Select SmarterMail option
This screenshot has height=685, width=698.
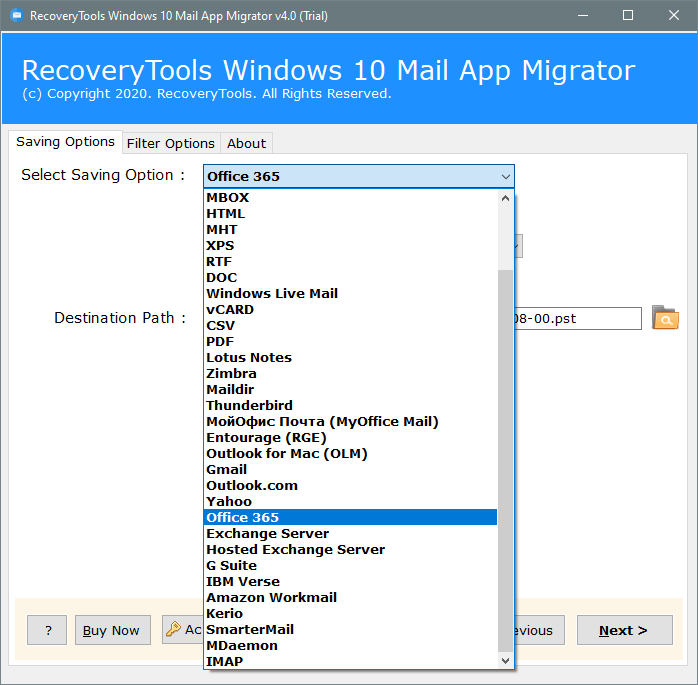pos(350,629)
